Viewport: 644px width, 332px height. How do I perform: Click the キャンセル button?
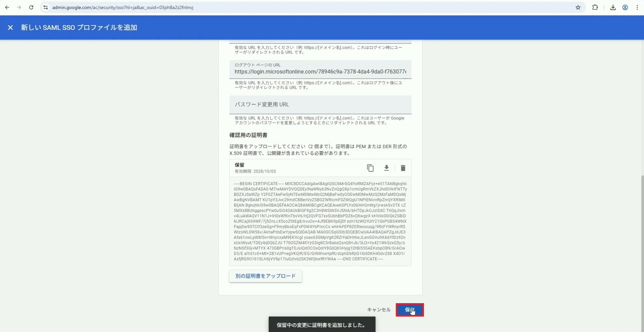pos(379,310)
